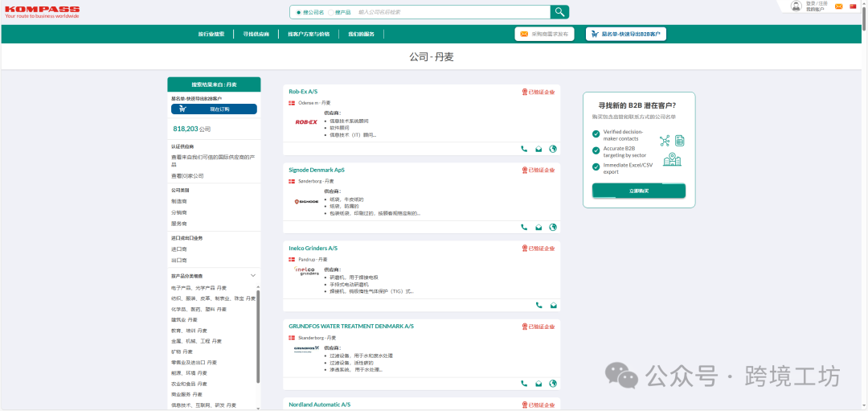Expand the 按产品分类细查 chevron
Screen dimensions: 868x411
(253, 276)
